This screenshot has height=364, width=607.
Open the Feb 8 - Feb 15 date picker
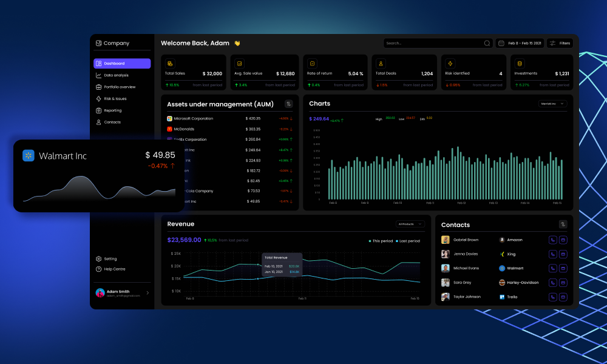click(520, 43)
